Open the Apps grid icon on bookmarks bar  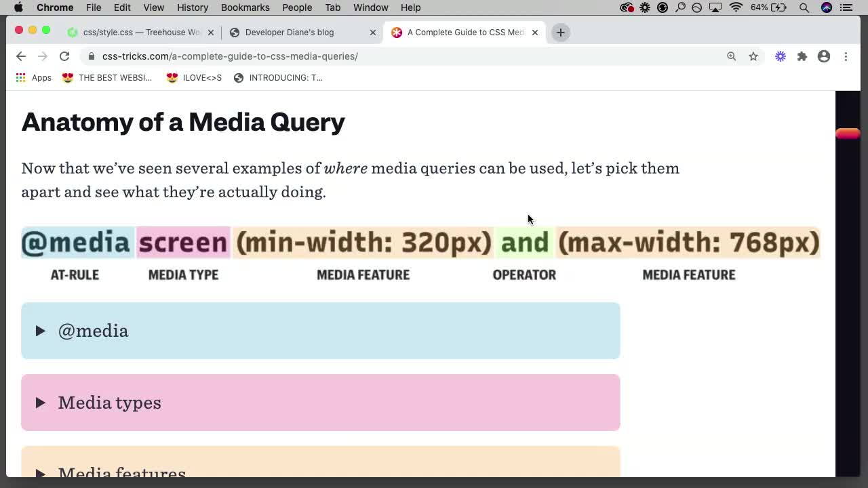point(20,77)
